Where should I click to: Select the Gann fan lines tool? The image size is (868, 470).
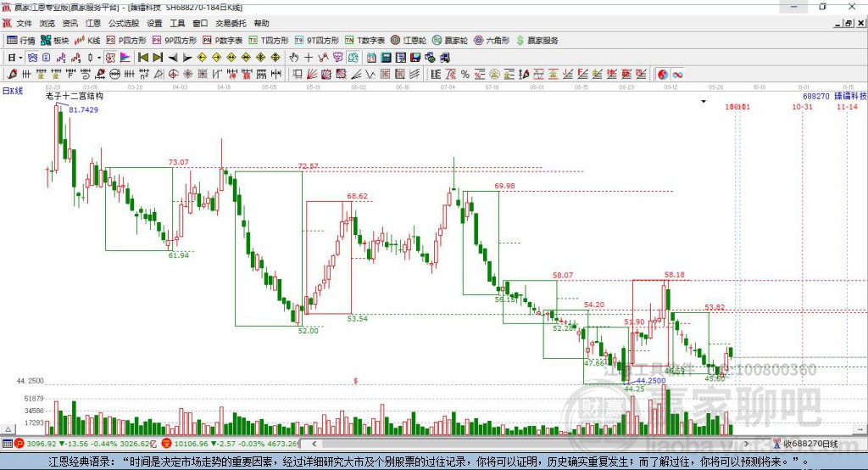click(312, 75)
